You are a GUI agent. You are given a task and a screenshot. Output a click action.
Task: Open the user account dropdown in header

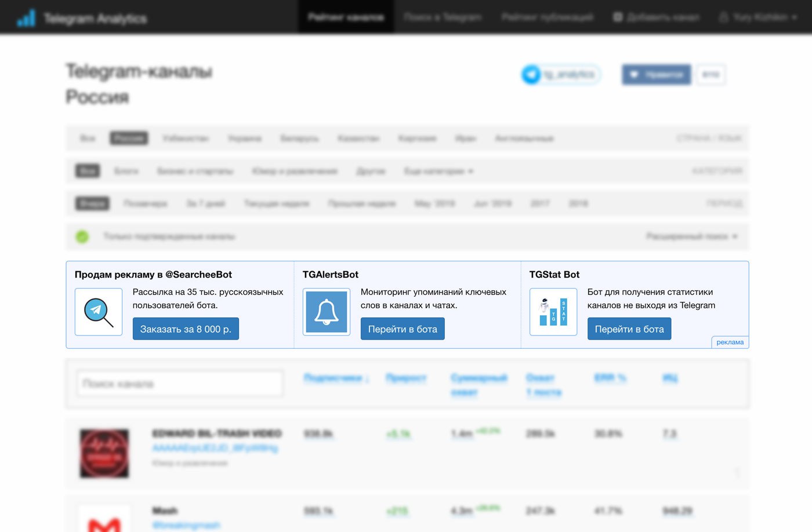[x=758, y=17]
